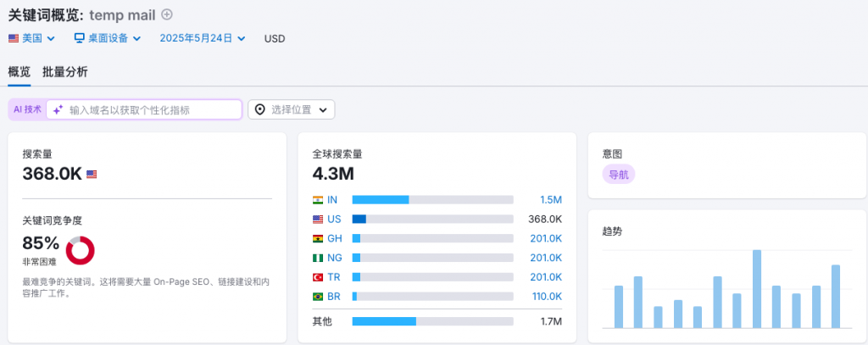Click the USD currency label
This screenshot has width=868, height=345.
275,39
